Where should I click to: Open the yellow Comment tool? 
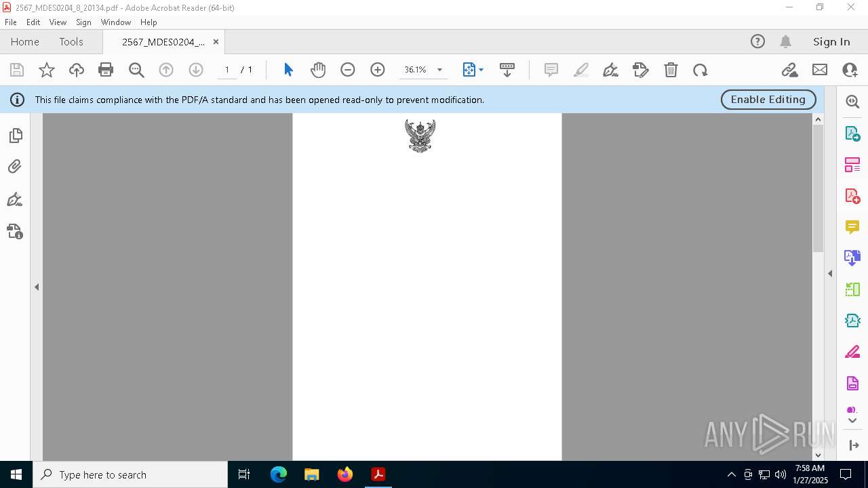point(852,227)
